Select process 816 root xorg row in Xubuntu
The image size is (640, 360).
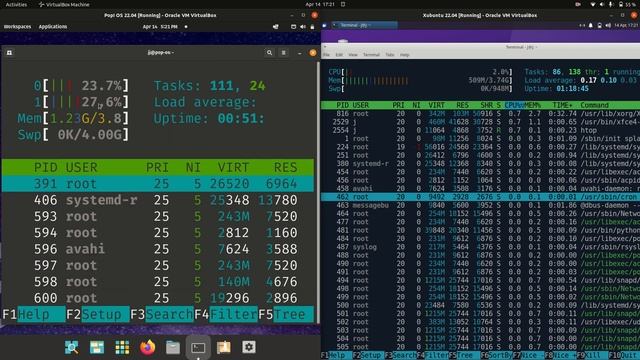480,113
